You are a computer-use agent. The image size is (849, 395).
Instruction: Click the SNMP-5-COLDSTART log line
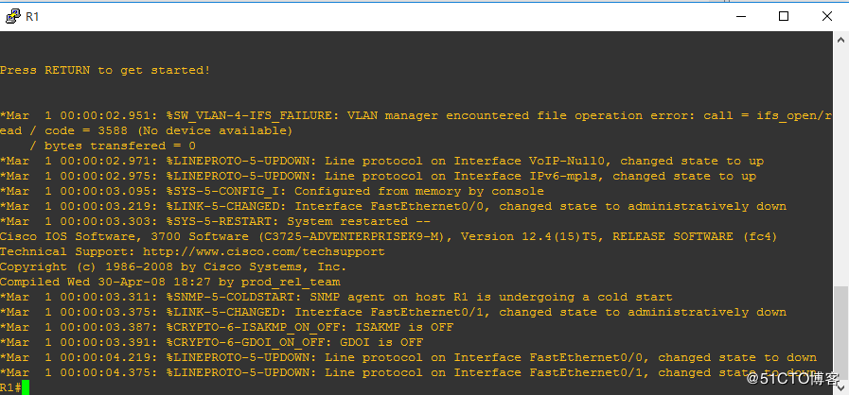click(336, 297)
